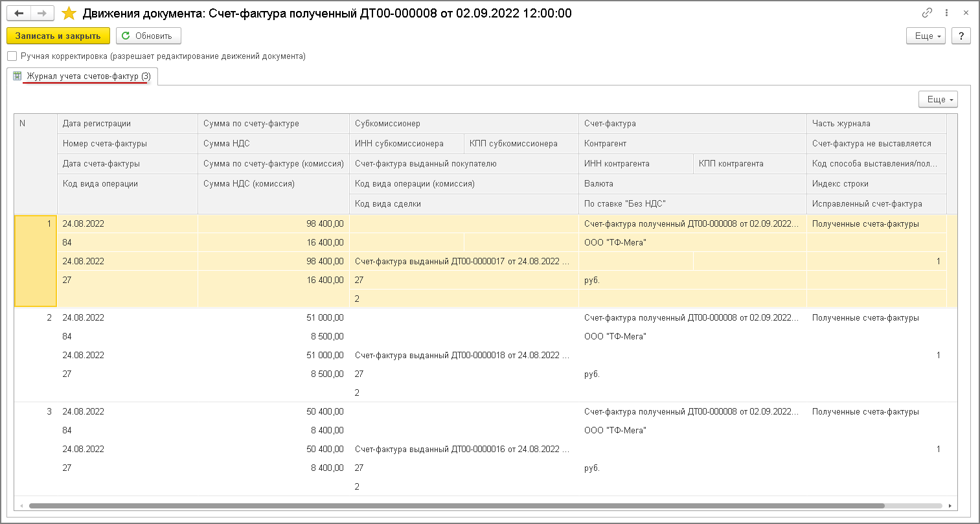Click КПП субкомиссионера header
The height and width of the screenshot is (524, 980).
[x=521, y=144]
